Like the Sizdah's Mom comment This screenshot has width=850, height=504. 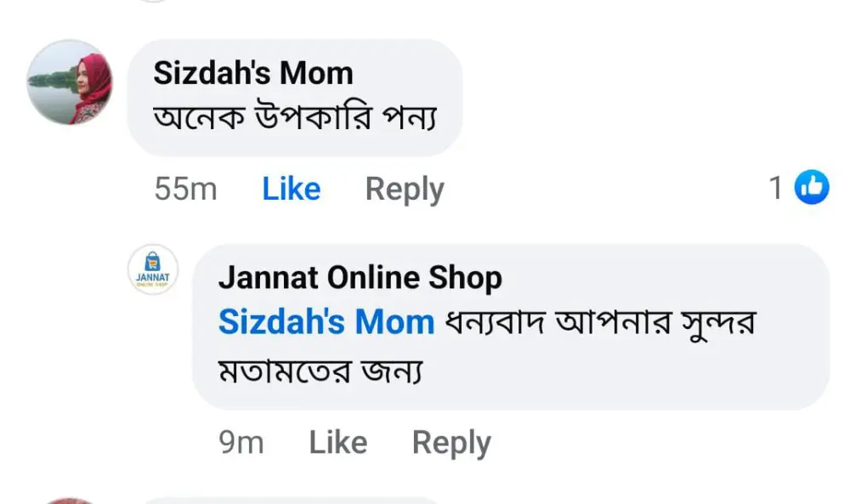click(291, 189)
